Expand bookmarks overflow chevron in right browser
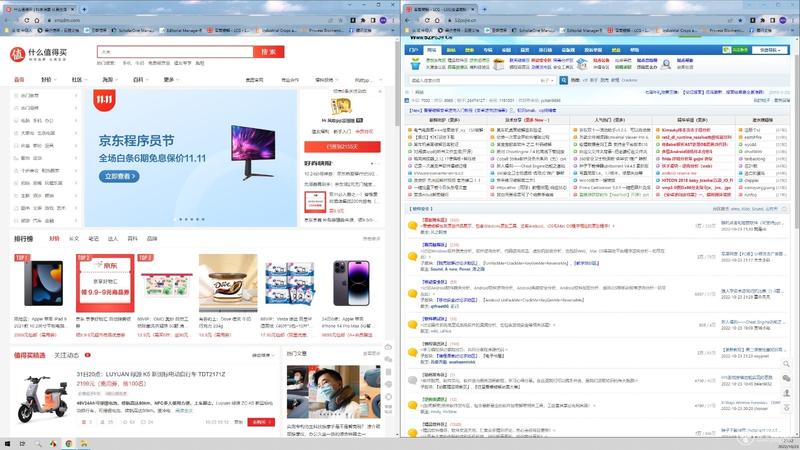Screen dimensions: 800x450 tap(793, 30)
